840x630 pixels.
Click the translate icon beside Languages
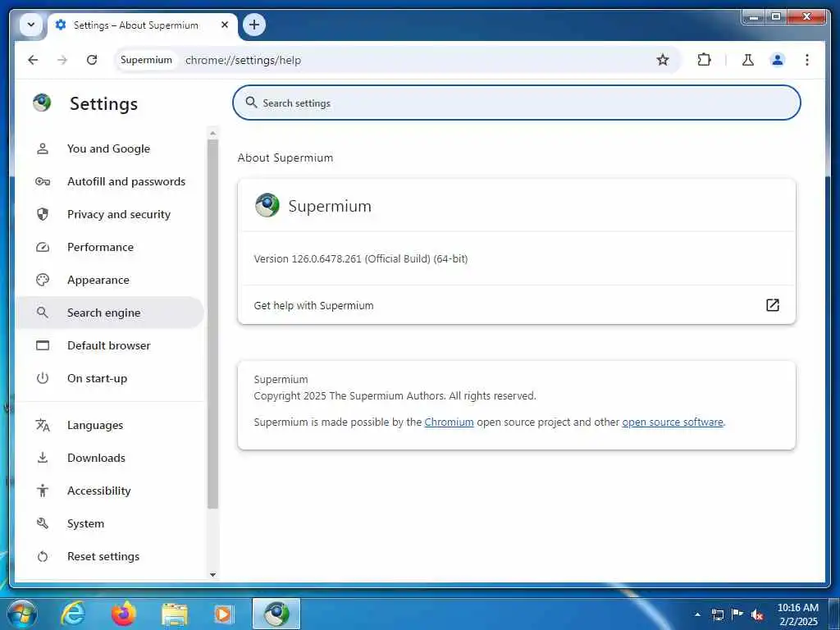[x=43, y=426]
